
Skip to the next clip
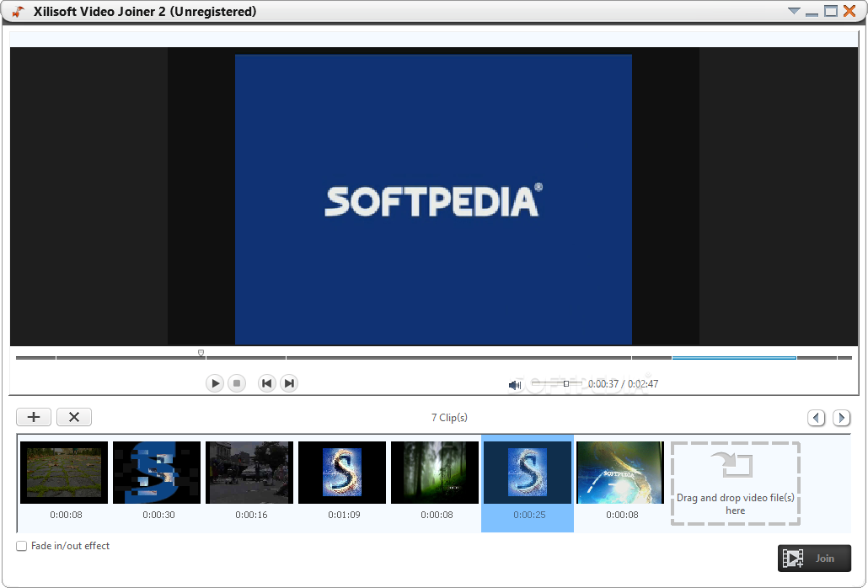pyautogui.click(x=289, y=383)
